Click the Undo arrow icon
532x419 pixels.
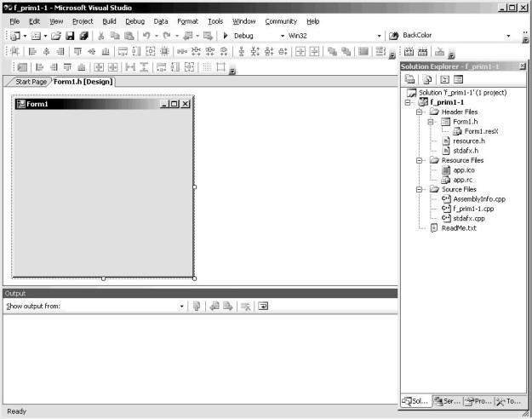[x=146, y=36]
